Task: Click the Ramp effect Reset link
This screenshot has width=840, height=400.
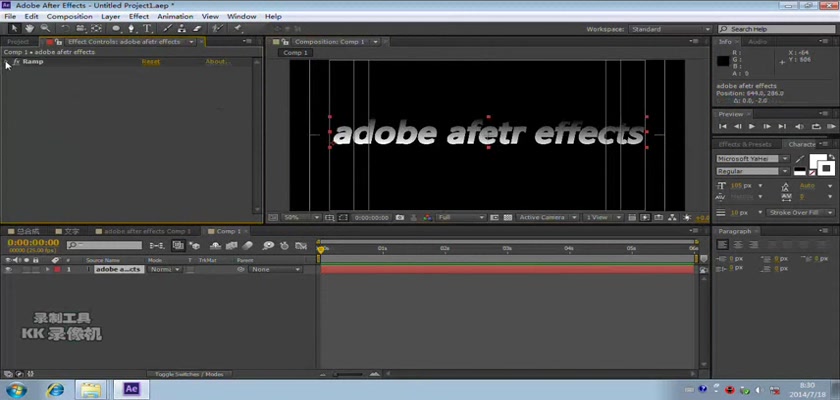Action: tap(151, 62)
